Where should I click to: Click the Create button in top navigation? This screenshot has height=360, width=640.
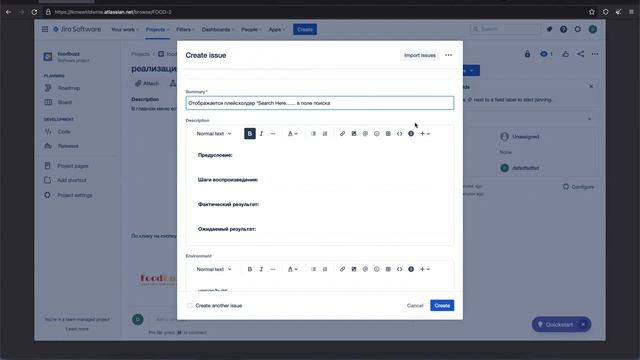pyautogui.click(x=305, y=29)
